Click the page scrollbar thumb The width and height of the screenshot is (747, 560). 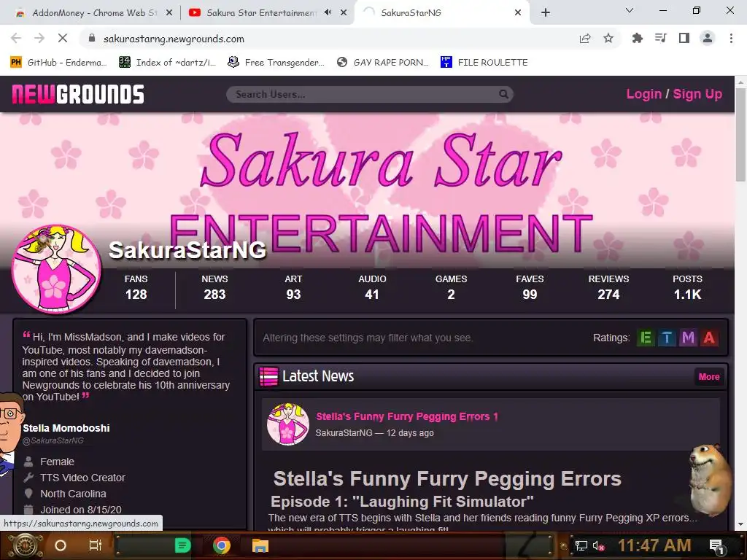pos(740,134)
